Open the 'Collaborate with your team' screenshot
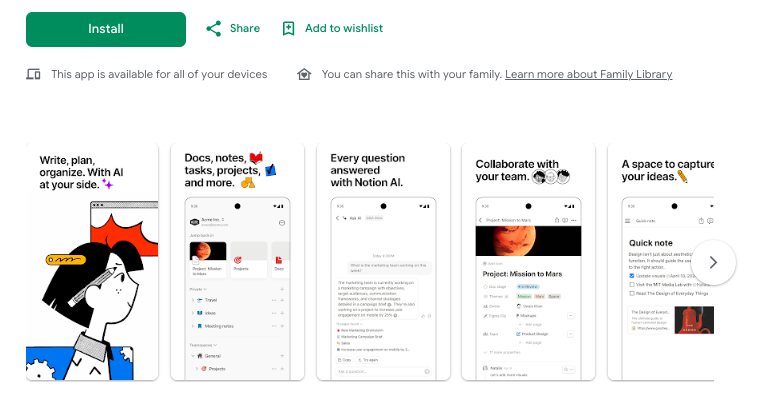 [528, 262]
